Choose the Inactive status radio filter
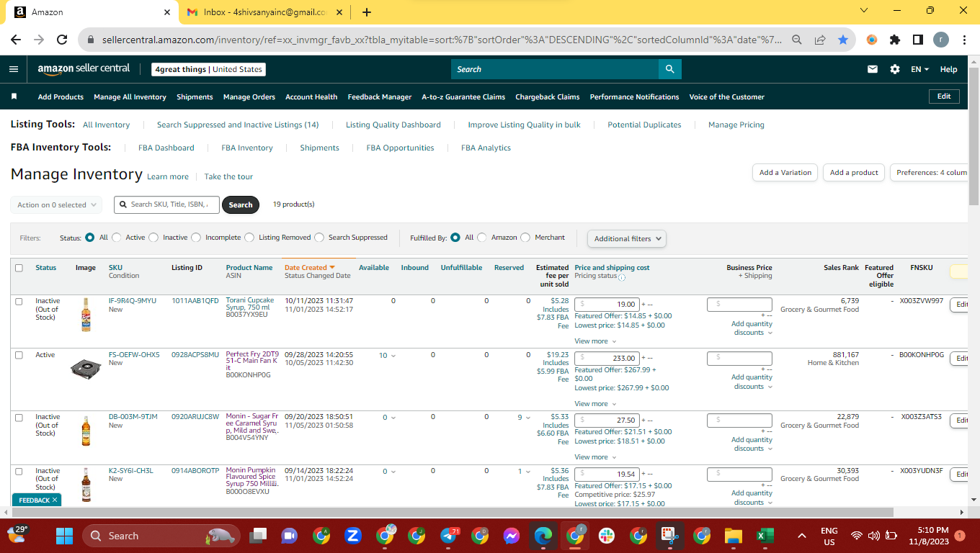 point(153,238)
